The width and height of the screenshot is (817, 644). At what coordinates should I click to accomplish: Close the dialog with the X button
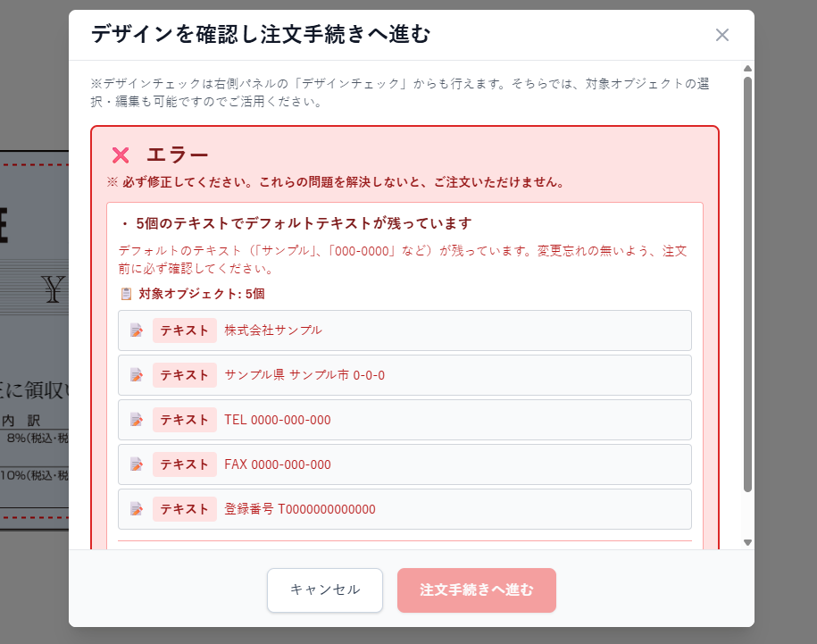pyautogui.click(x=722, y=35)
